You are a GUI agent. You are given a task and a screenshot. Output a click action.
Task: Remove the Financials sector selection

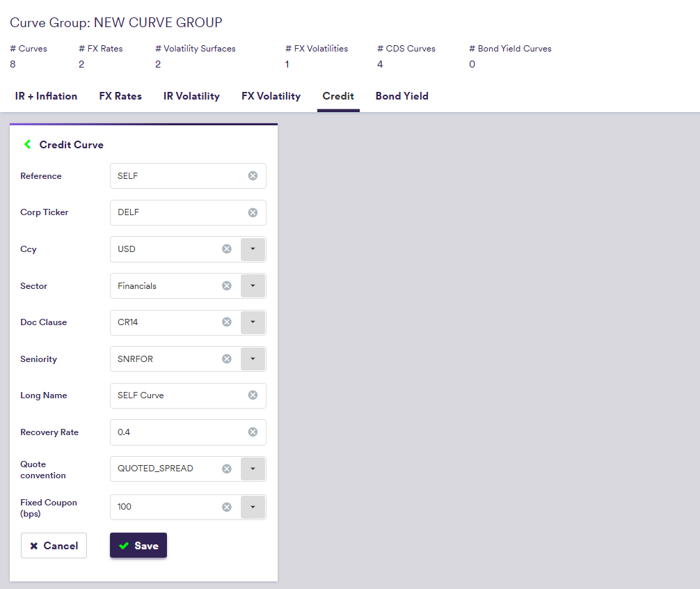point(226,285)
